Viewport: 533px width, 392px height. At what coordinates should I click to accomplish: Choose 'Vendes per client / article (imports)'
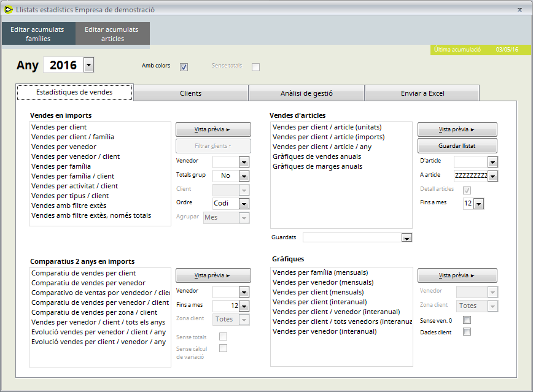[x=341, y=137]
